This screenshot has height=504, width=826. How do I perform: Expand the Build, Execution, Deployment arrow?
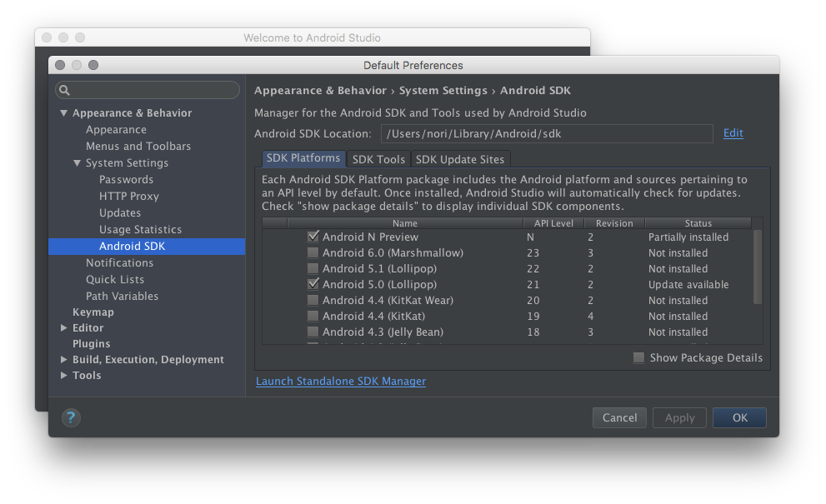(63, 359)
